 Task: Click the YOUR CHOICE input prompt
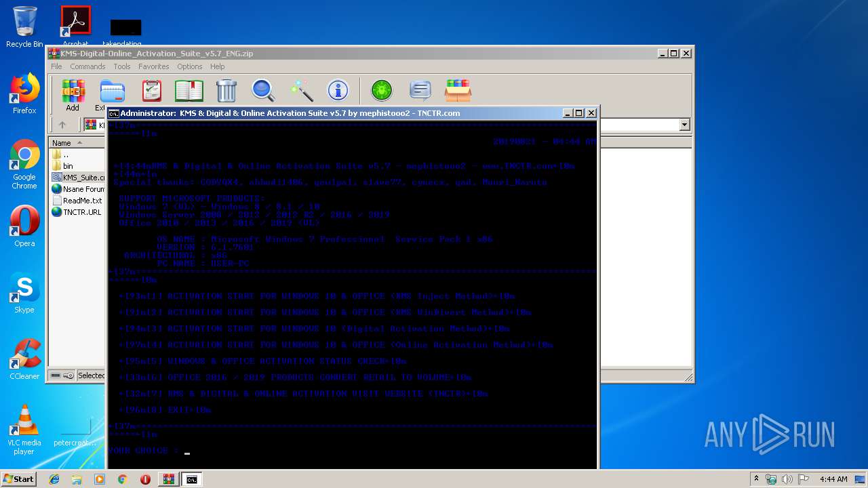tap(149, 451)
